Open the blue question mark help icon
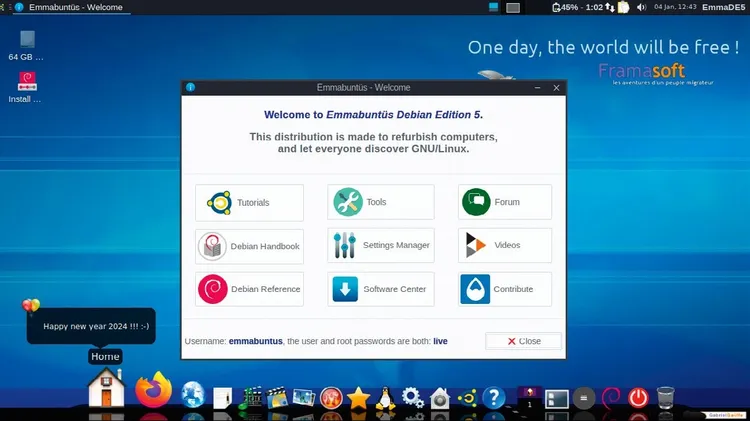This screenshot has height=421, width=750. click(x=494, y=398)
